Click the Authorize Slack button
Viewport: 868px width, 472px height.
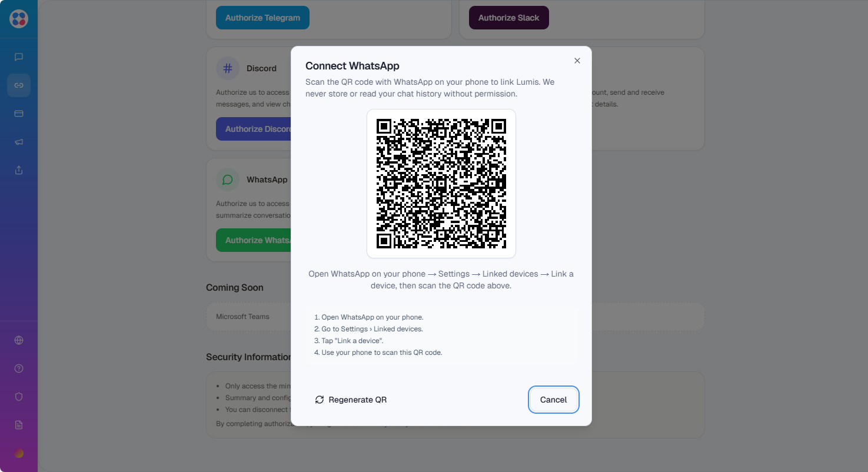pos(508,18)
